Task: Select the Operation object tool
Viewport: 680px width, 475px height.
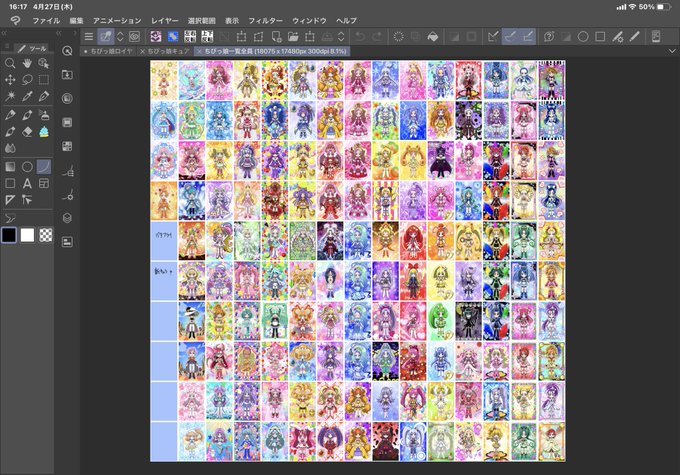Action: coord(43,63)
